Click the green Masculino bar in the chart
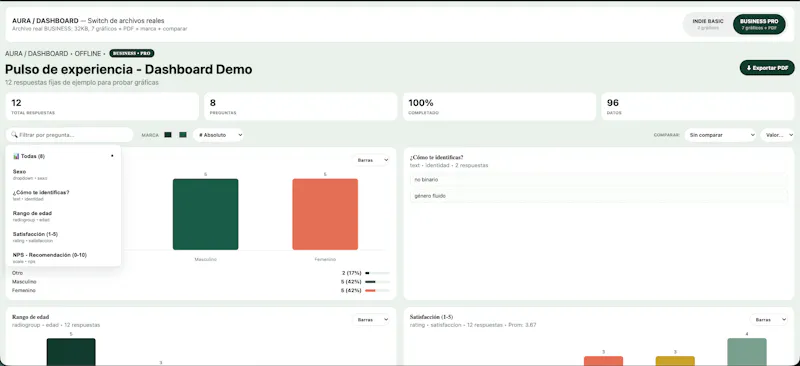Viewport: 800px width, 366px height. coord(205,214)
